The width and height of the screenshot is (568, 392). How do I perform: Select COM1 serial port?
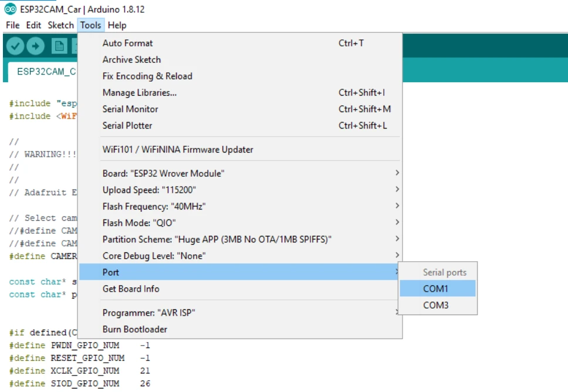438,289
